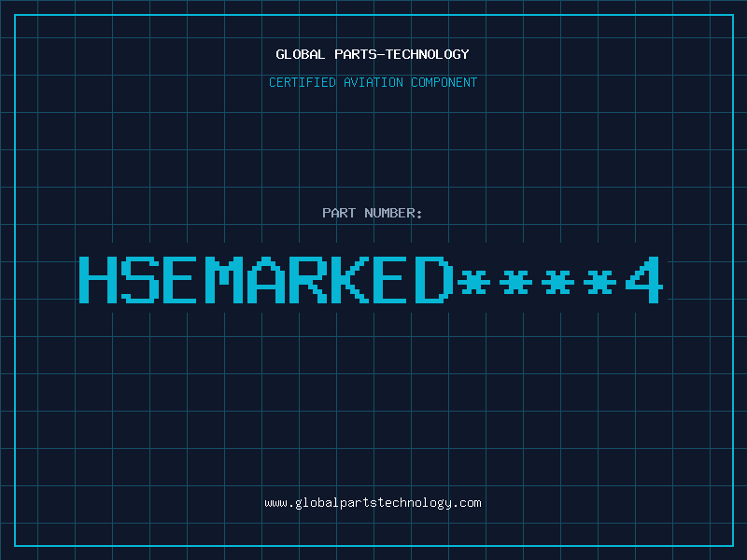Click the GLOBAL PARTS-TECHNOLOGY heading
This screenshot has width=747, height=560.
(373, 54)
